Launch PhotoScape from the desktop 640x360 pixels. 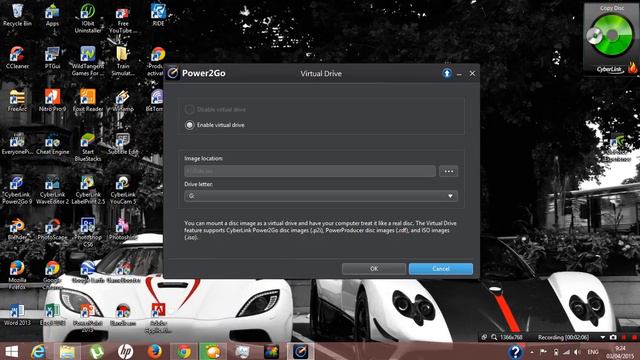click(x=52, y=229)
